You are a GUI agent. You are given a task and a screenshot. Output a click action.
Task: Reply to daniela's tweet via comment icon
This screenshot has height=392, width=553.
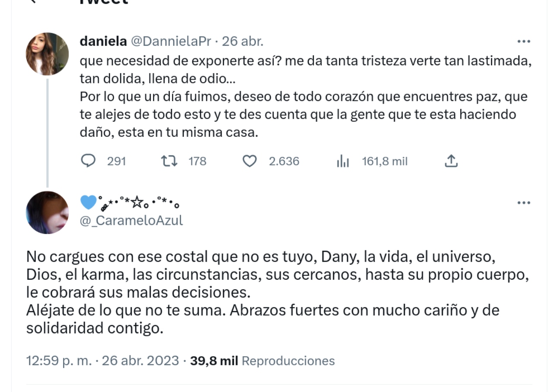[88, 161]
